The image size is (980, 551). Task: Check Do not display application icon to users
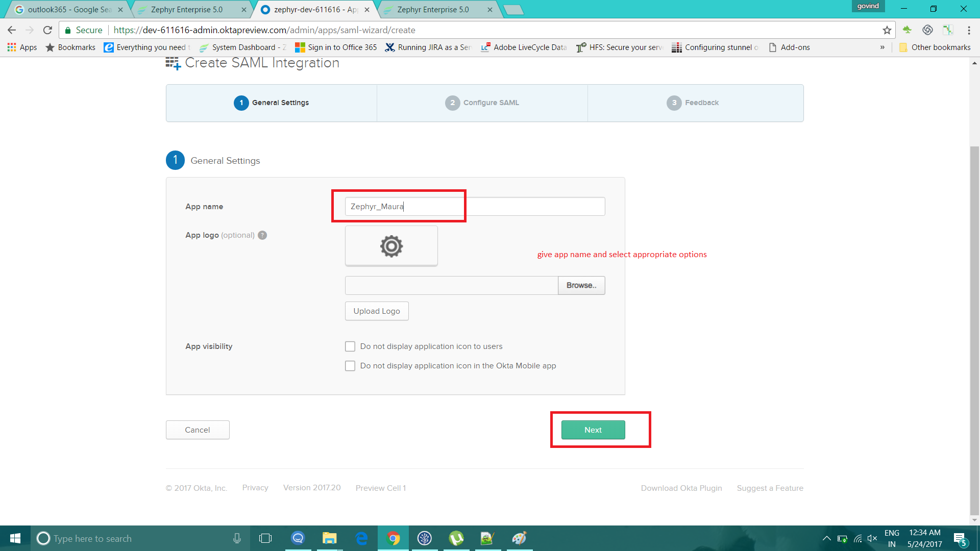[350, 346]
